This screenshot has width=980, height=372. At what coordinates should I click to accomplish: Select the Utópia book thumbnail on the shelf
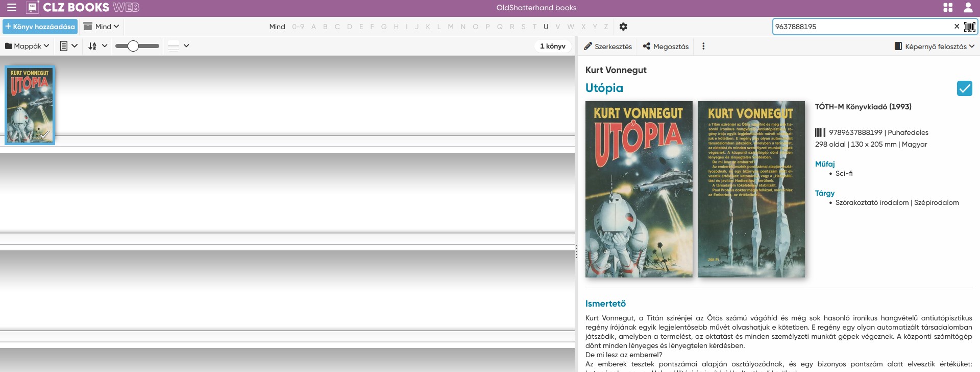(30, 105)
